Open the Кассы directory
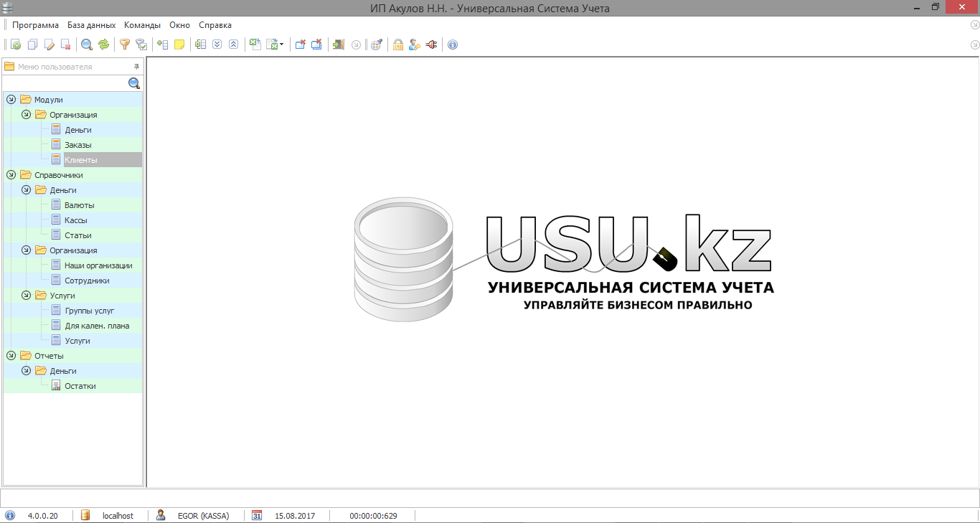Screen dimensions: 980x523 coord(75,220)
